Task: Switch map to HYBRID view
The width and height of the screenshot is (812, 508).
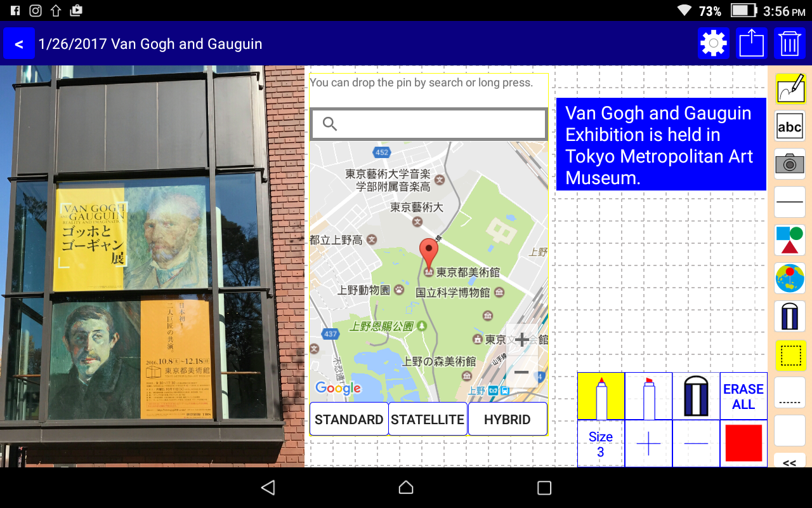Action: point(507,419)
